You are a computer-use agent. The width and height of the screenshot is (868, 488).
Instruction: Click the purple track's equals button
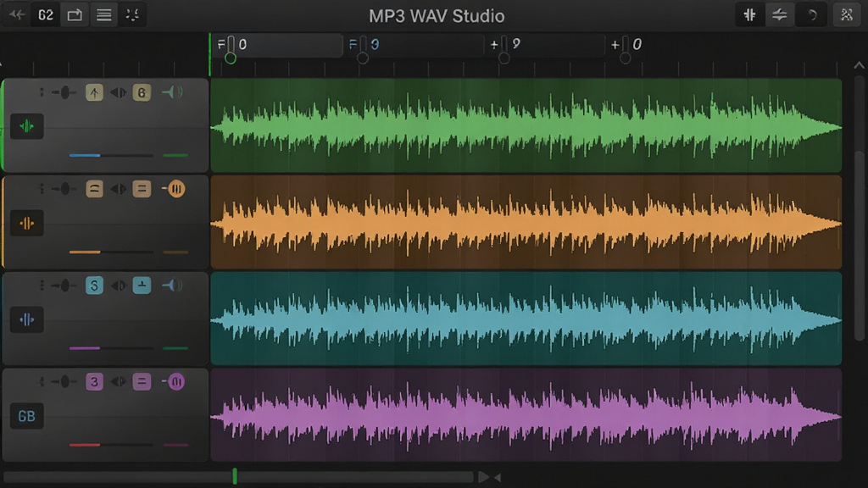[142, 382]
